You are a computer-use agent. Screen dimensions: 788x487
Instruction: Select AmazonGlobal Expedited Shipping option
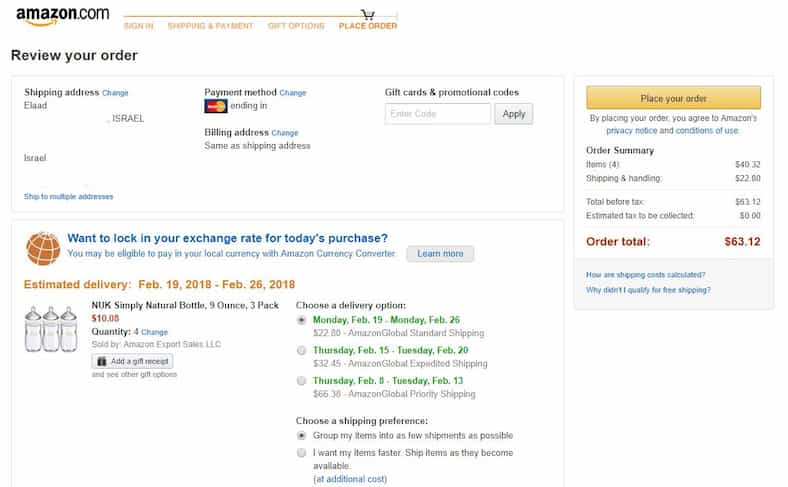tap(302, 351)
